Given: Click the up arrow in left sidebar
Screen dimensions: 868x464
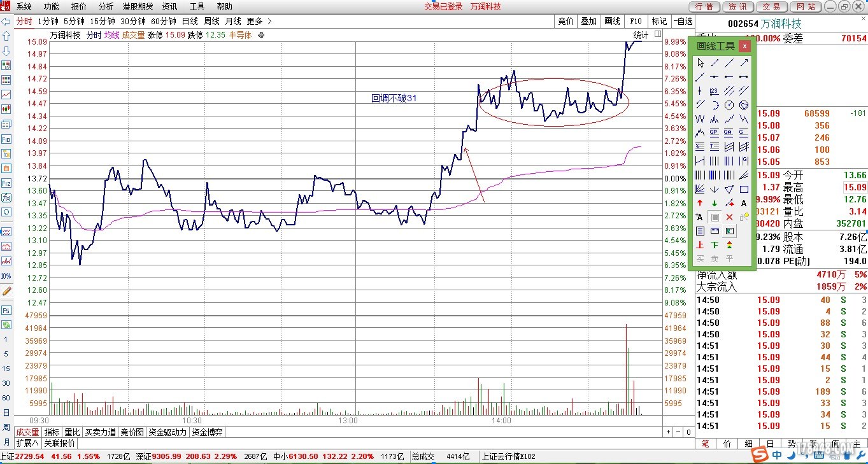Looking at the screenshot, I should coord(6,36).
